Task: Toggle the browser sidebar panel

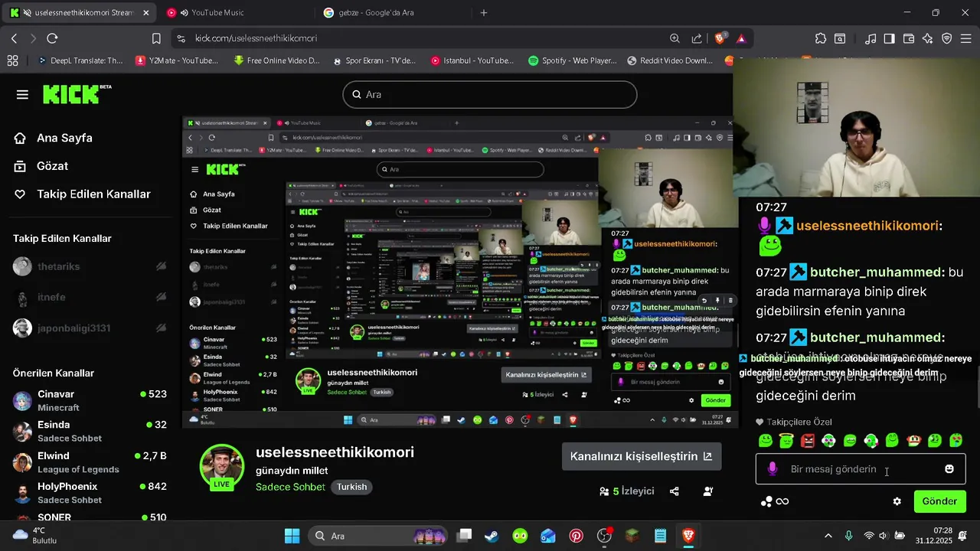Action: [890, 38]
